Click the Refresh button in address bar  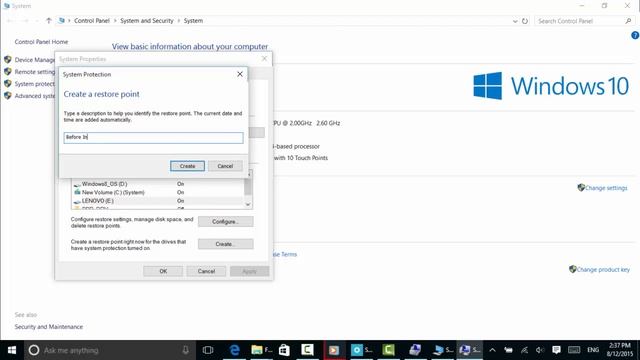tap(525, 21)
